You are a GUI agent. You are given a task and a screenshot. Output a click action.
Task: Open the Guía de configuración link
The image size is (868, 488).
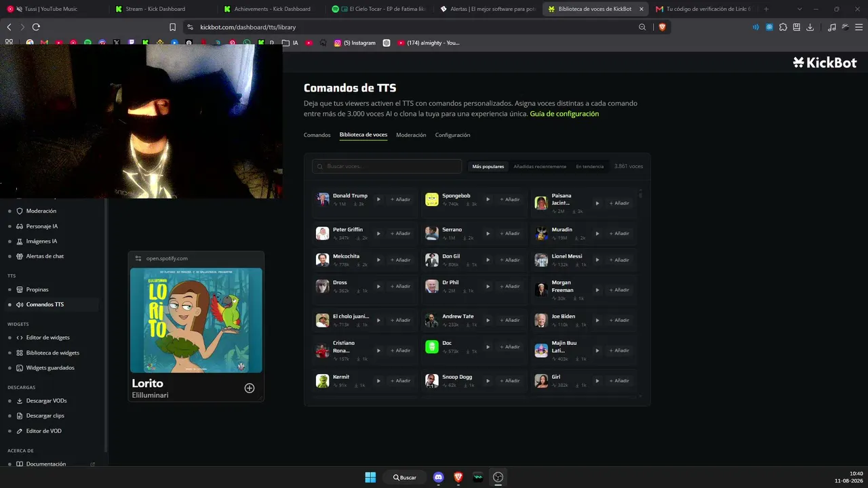(x=564, y=114)
